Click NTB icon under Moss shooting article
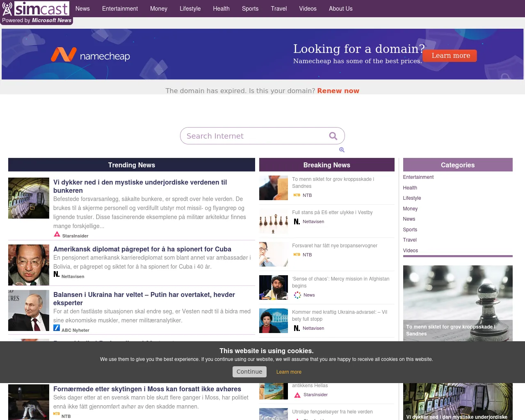 [x=57, y=414]
